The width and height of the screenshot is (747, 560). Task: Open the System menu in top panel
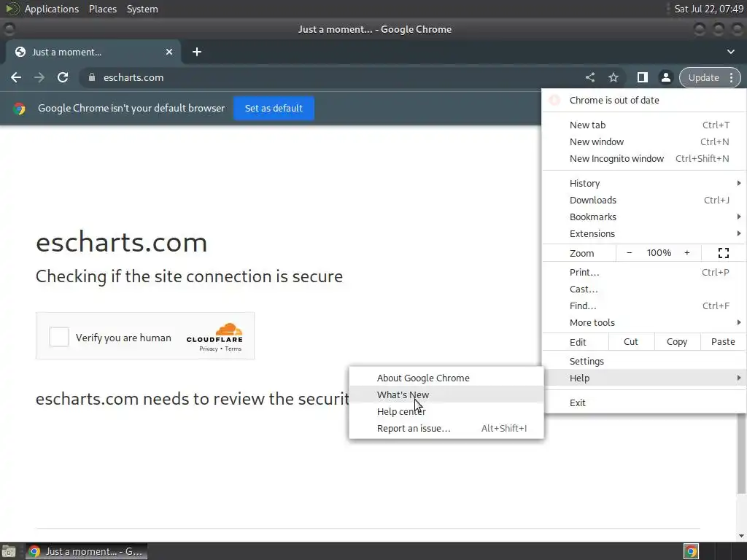point(142,9)
